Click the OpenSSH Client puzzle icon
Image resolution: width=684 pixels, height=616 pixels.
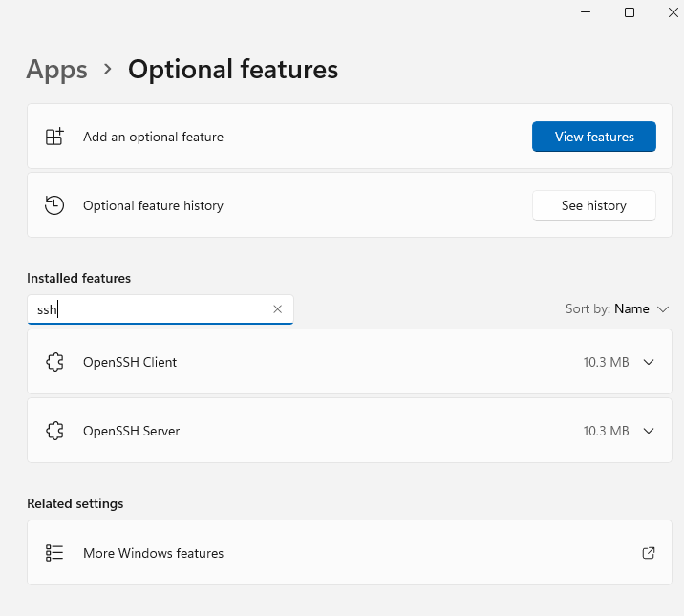coord(54,363)
